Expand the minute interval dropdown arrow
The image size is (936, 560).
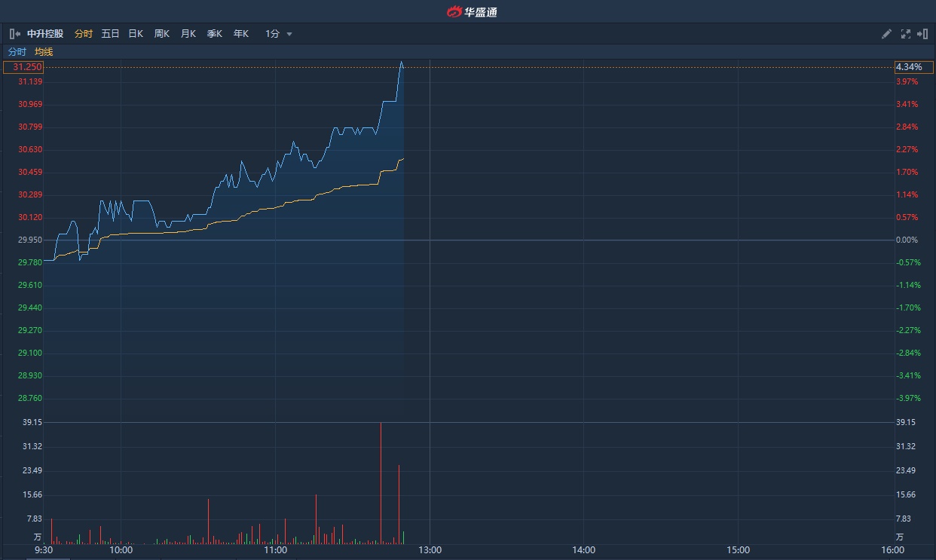tap(289, 35)
